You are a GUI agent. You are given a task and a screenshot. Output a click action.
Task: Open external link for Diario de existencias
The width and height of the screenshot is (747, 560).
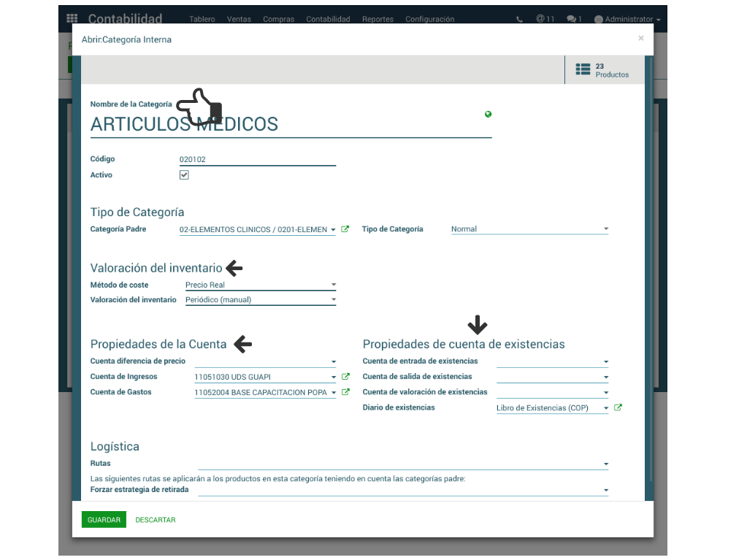click(618, 408)
